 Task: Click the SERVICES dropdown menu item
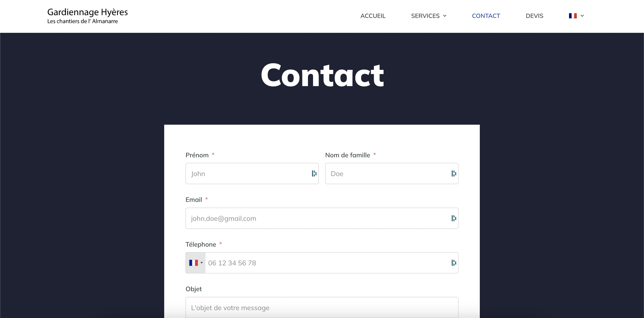[x=429, y=16]
